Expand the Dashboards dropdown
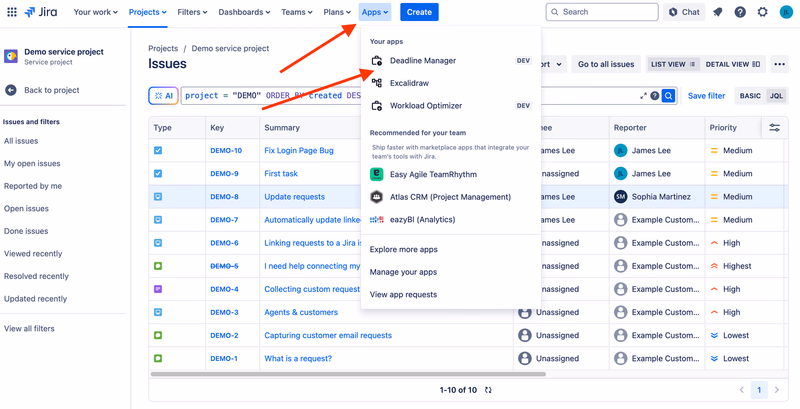800x409 pixels. point(244,12)
